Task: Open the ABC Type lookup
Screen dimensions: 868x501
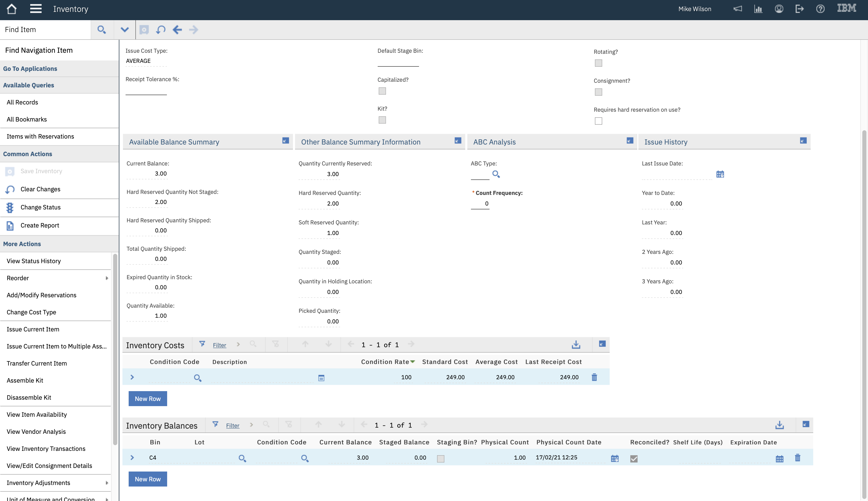Action: coord(496,174)
